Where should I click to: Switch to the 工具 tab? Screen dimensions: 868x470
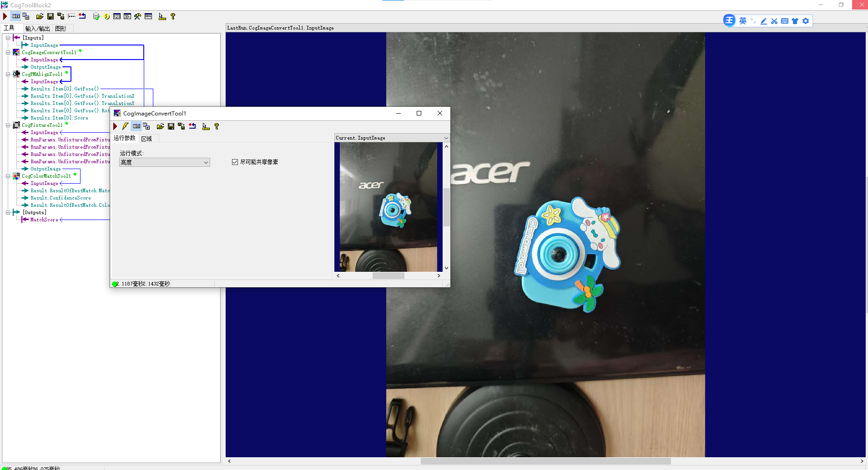pyautogui.click(x=9, y=28)
